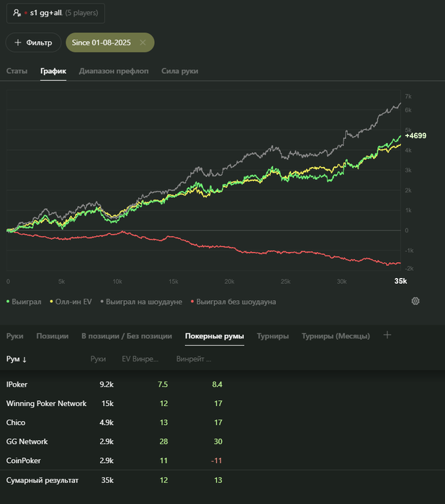Open the s1 gg+all player selector
This screenshot has width=445, height=504.
(x=55, y=13)
